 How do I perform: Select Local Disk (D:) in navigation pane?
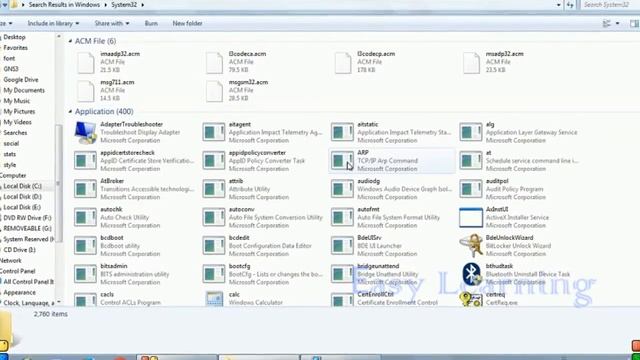tap(22, 197)
